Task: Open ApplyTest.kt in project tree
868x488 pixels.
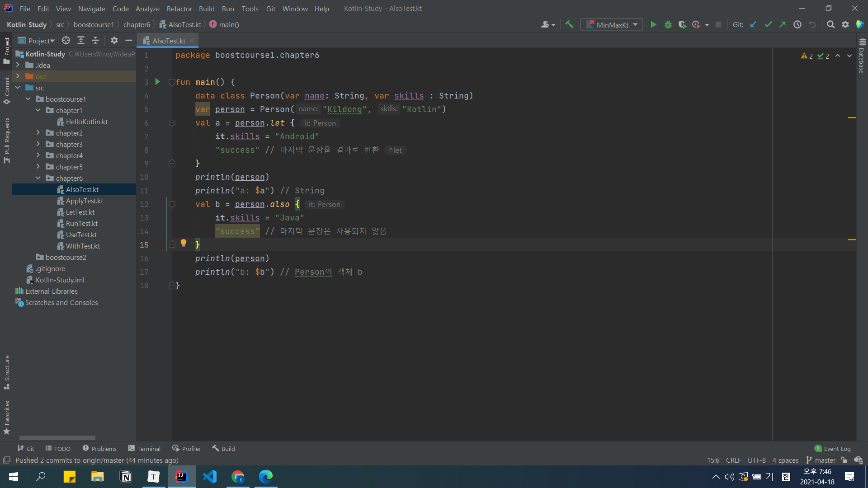Action: [x=84, y=201]
